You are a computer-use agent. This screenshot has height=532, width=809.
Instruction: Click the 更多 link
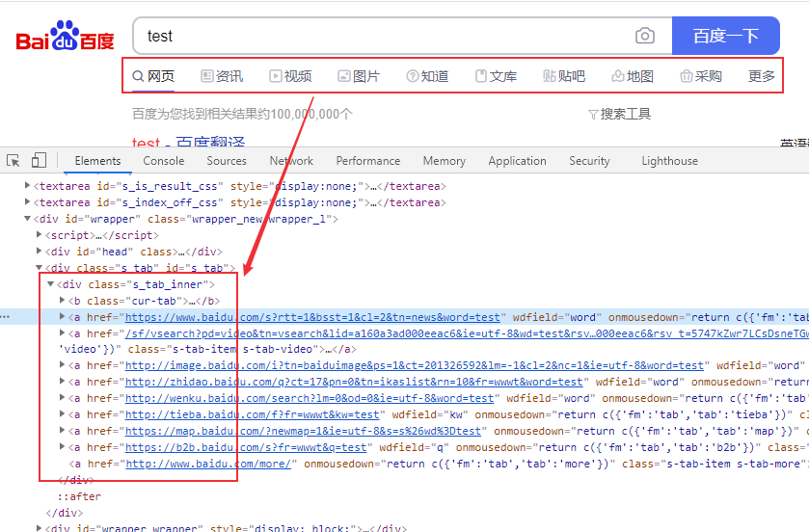click(x=762, y=76)
